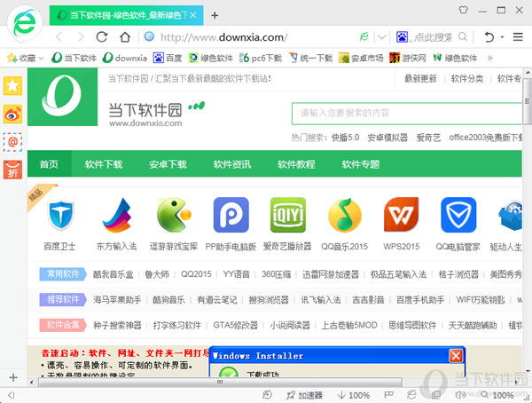The width and height of the screenshot is (532, 403).
Task: Toggle the 加速器 accelerator in status bar
Action: [304, 395]
